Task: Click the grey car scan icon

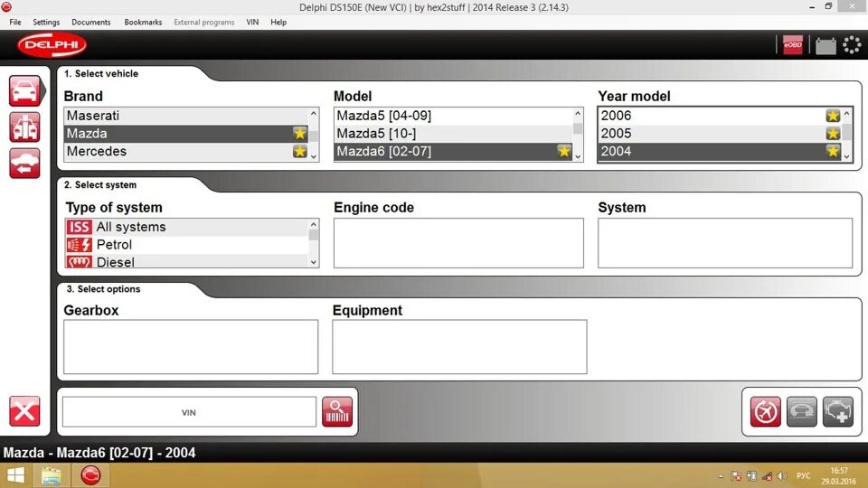Action: 802,412
